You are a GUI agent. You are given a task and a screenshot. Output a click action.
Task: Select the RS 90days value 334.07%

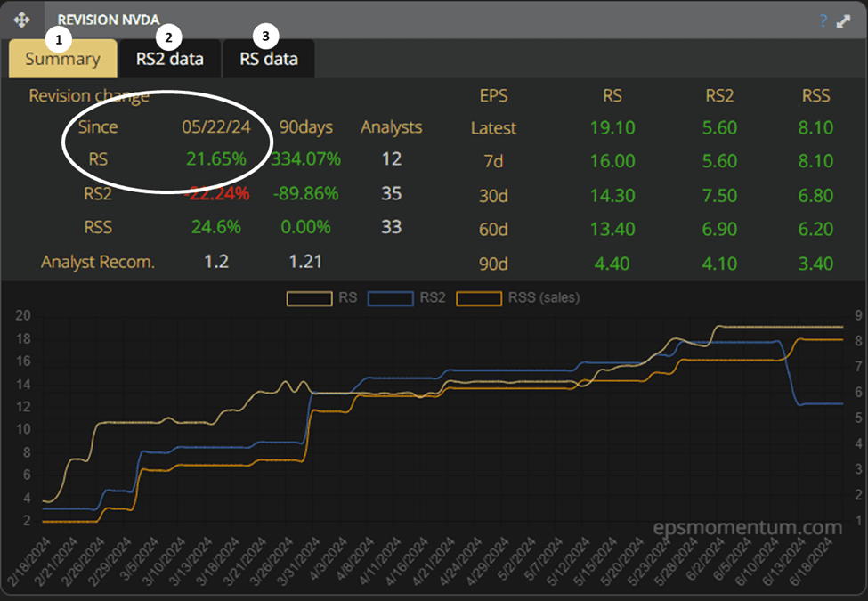pyautogui.click(x=305, y=159)
